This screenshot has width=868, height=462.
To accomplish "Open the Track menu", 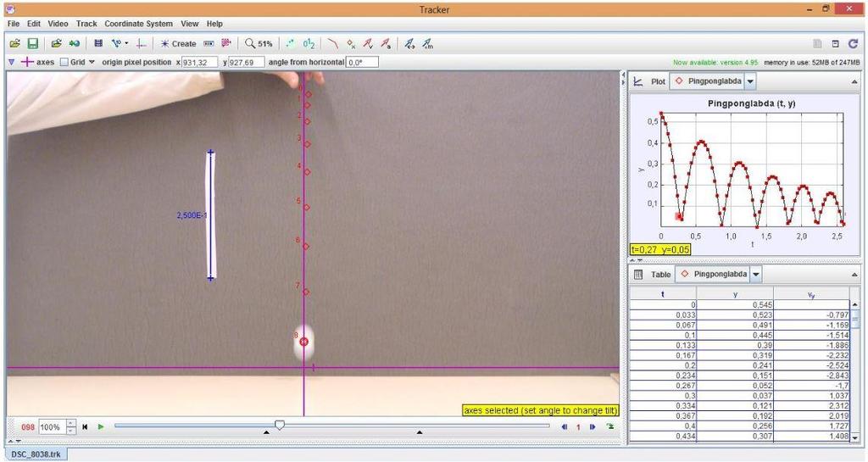I will (x=86, y=24).
